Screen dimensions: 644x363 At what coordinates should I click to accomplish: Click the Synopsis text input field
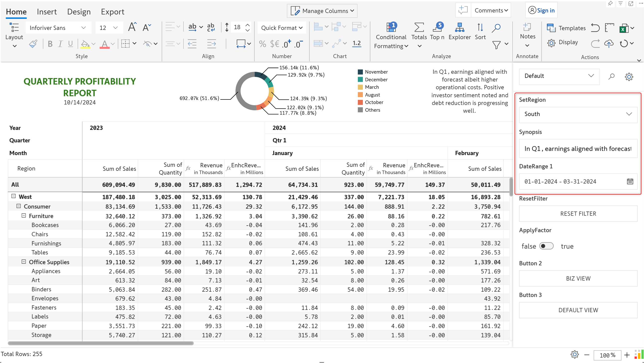click(x=578, y=149)
